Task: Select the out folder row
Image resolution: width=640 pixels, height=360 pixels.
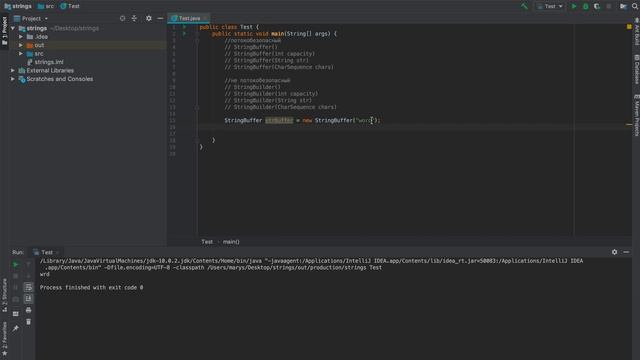Action: pos(88,45)
